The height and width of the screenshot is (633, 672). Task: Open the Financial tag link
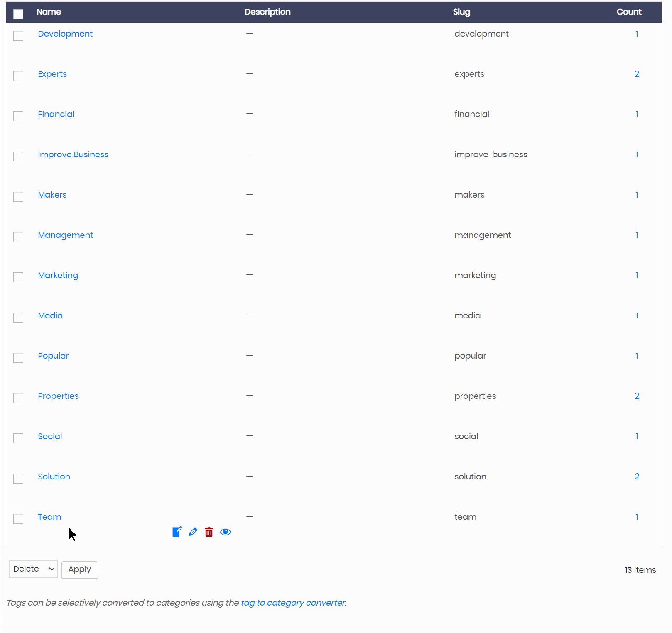click(x=56, y=114)
